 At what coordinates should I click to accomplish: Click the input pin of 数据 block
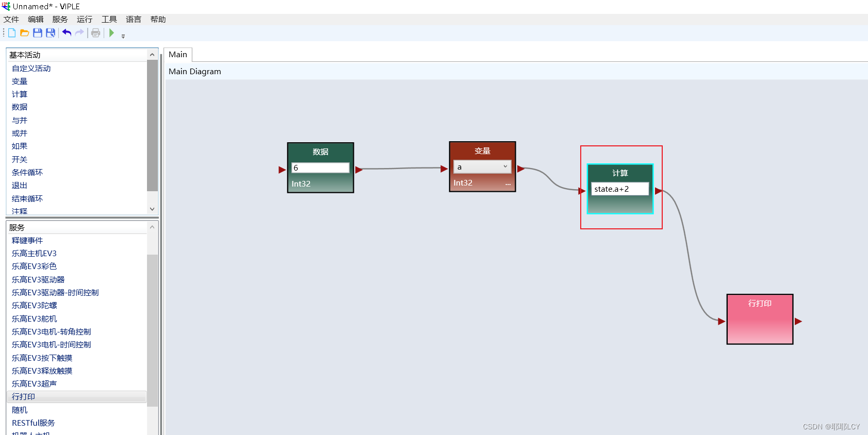(x=282, y=170)
